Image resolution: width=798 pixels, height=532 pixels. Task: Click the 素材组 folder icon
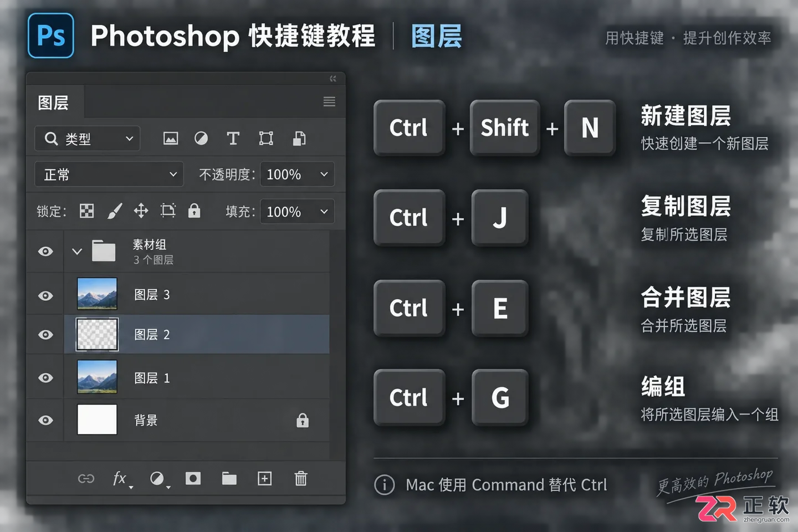(x=104, y=251)
